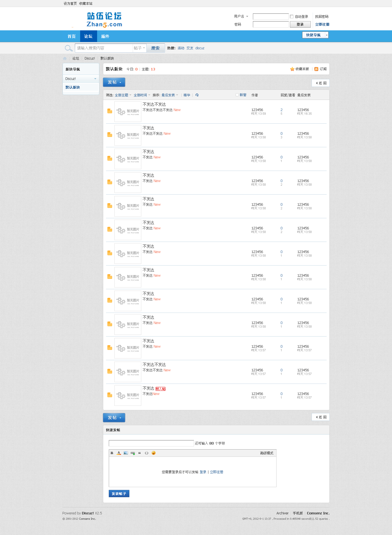
Task: Insert link icon in quick editor
Action: [133, 453]
